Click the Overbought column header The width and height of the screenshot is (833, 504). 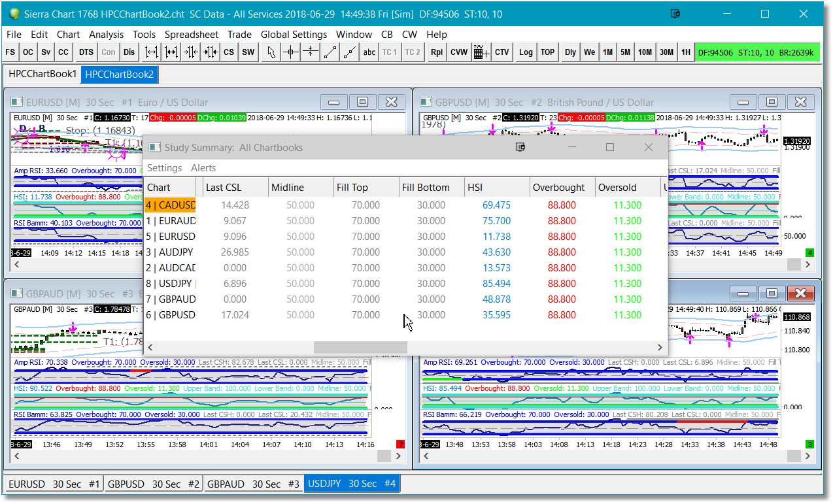point(563,188)
